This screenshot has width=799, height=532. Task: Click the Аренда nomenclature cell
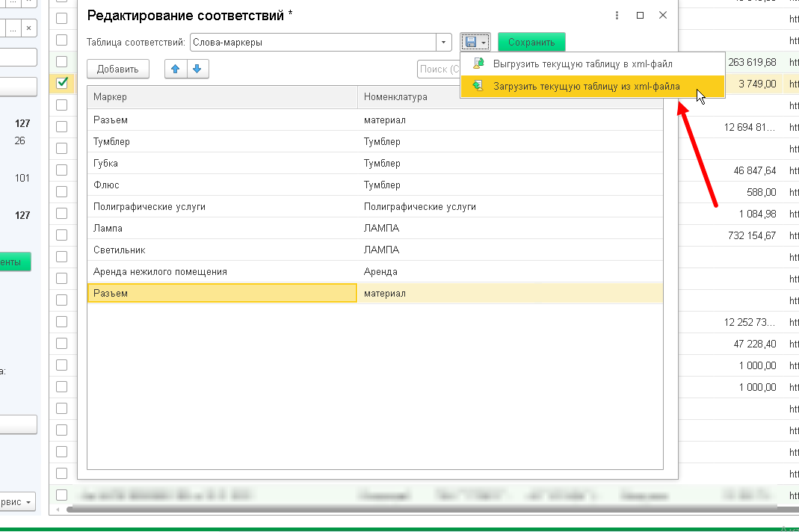pos(510,272)
